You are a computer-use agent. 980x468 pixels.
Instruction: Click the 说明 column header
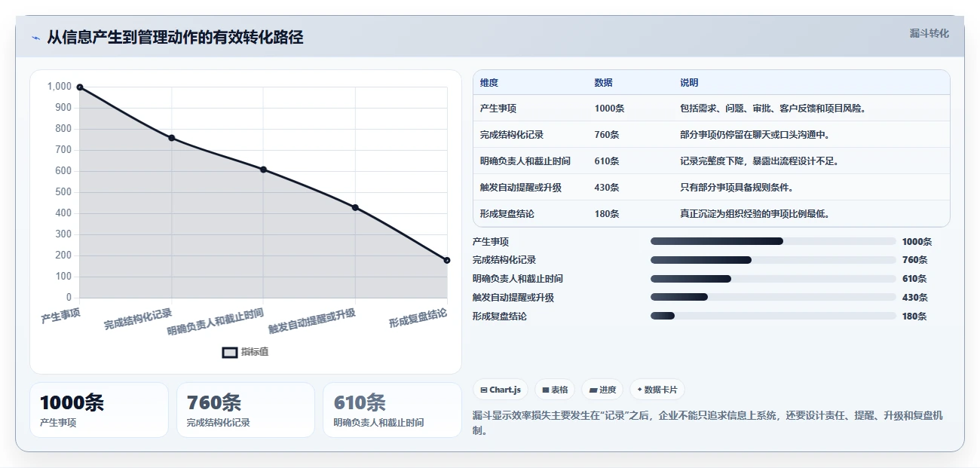(x=689, y=83)
